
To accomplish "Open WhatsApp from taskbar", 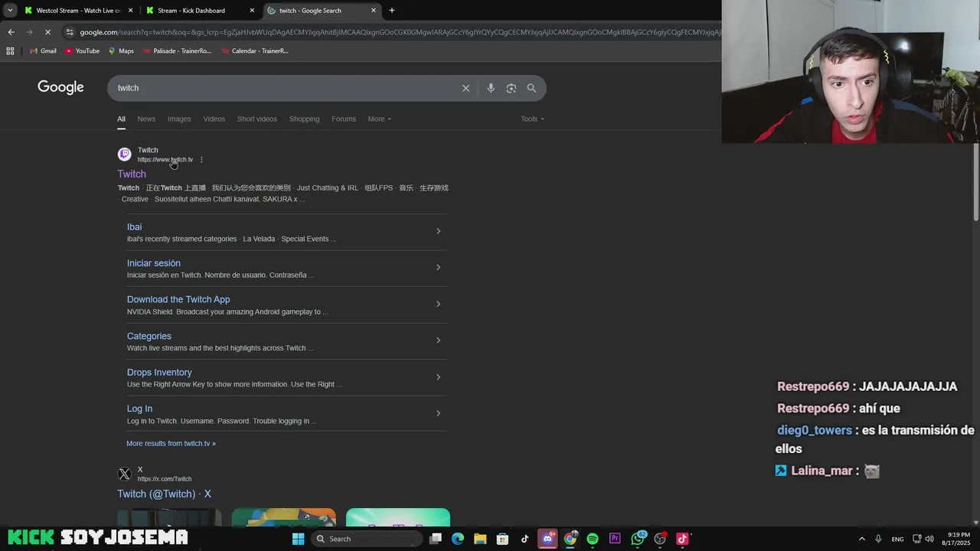I will click(x=638, y=539).
